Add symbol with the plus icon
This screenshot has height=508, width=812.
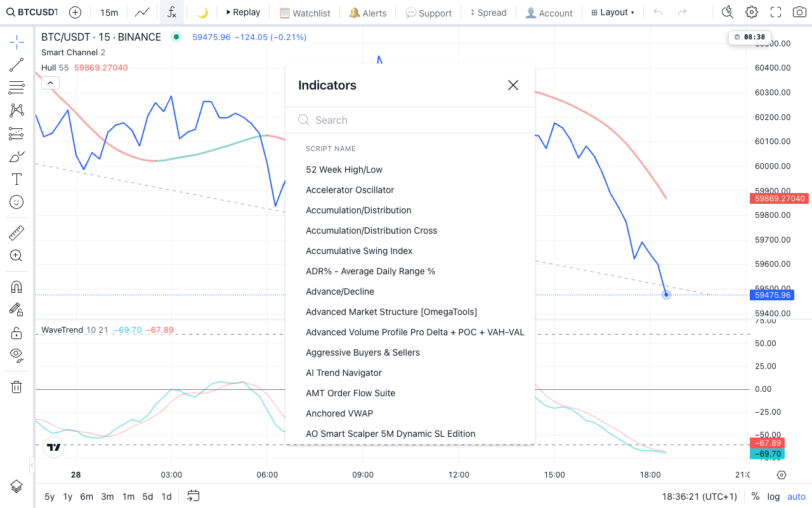(x=75, y=12)
